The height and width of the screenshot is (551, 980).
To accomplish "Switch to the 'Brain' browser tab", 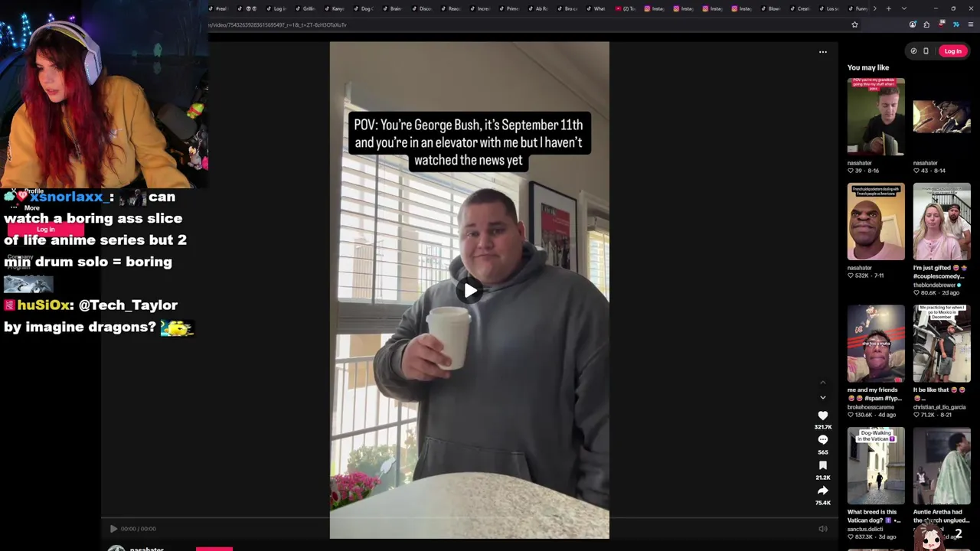I will pos(393,8).
